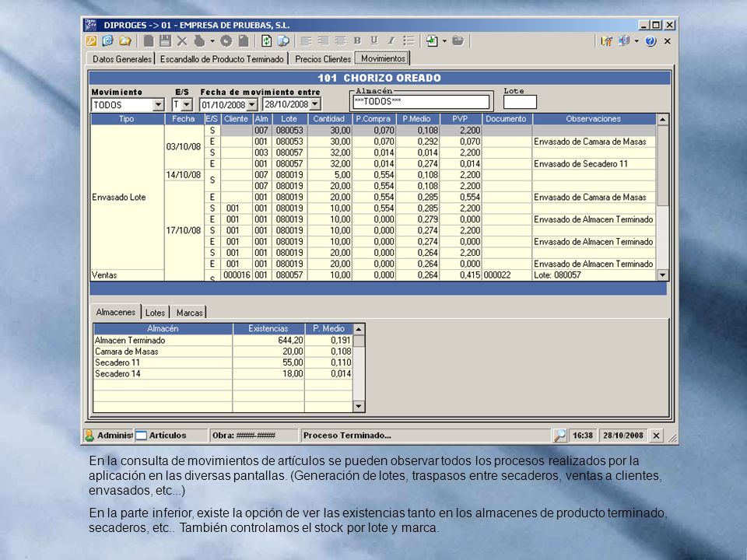
Task: Click the Observaciones column header
Action: pos(594,119)
